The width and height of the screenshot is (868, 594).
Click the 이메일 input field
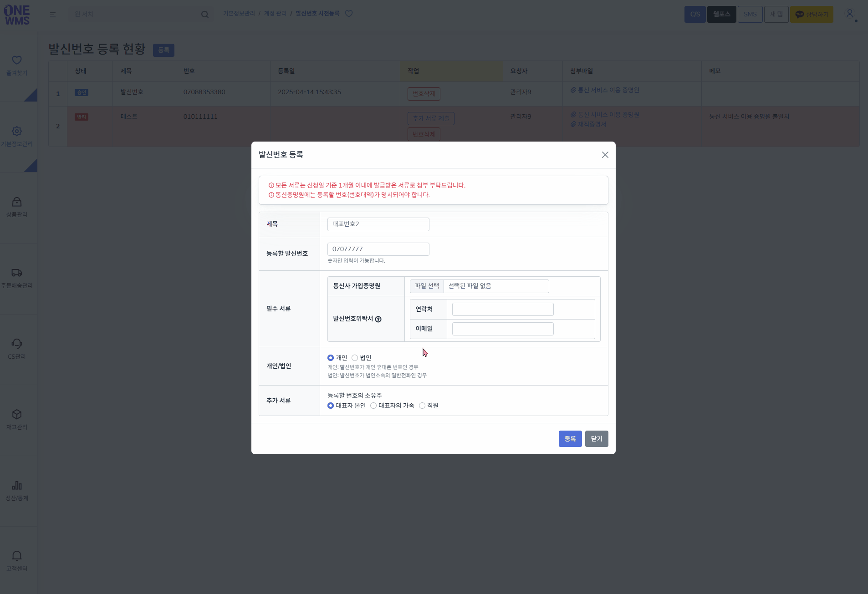(x=503, y=329)
